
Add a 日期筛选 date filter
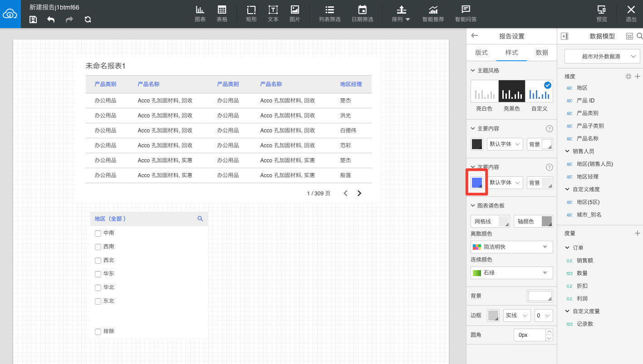(363, 14)
